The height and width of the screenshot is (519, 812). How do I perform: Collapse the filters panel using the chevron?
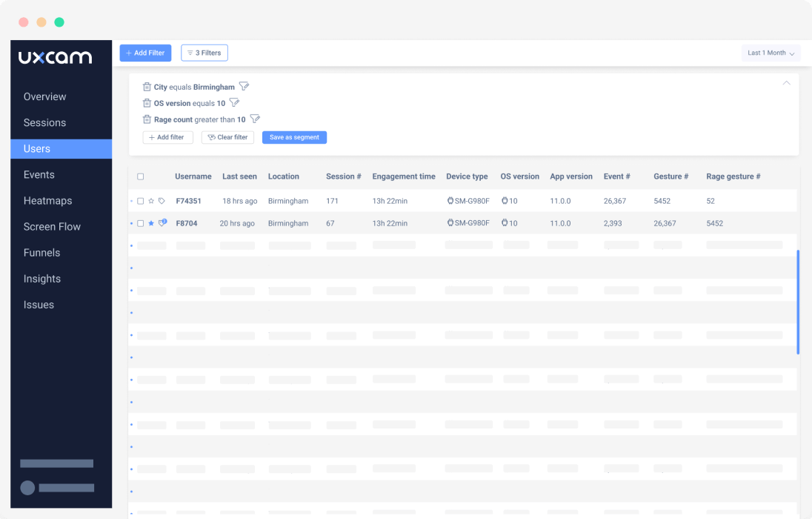click(786, 84)
